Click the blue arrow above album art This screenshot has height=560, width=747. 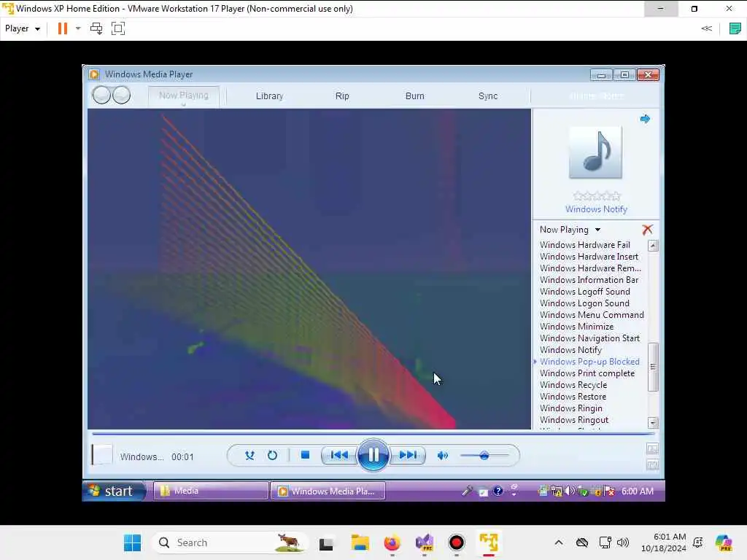pos(645,119)
